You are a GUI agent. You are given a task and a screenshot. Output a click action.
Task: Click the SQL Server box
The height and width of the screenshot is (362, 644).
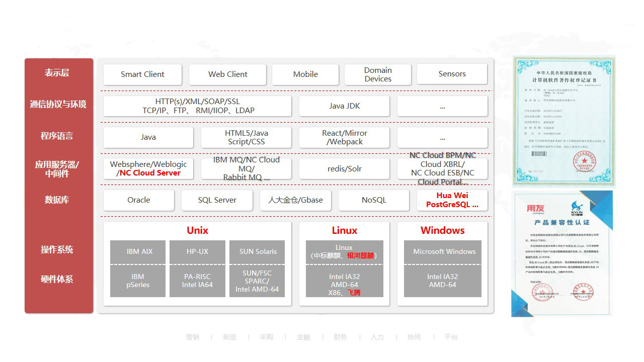tap(217, 200)
